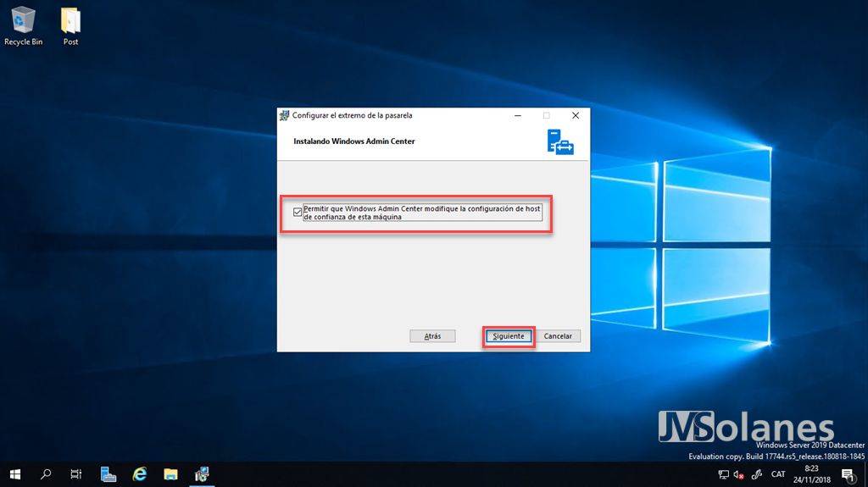Click the 'Instalando Windows Admin Center' heading
868x487 pixels.
pyautogui.click(x=353, y=141)
